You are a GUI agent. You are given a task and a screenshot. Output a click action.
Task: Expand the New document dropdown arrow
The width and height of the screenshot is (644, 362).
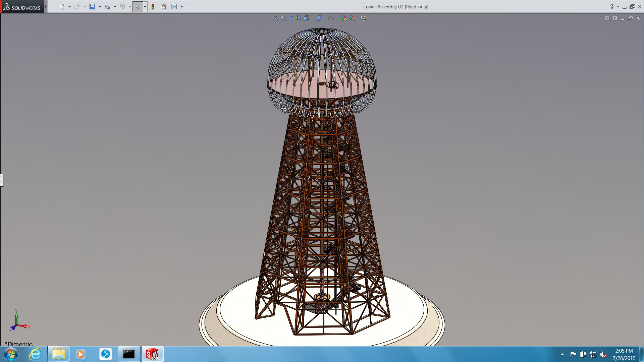(69, 7)
